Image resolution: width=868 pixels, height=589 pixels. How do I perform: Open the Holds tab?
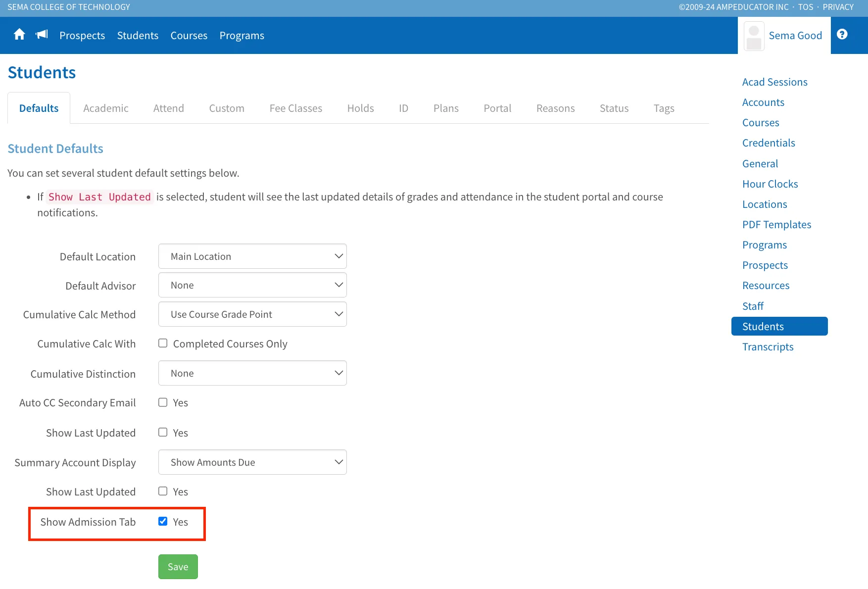(x=361, y=108)
